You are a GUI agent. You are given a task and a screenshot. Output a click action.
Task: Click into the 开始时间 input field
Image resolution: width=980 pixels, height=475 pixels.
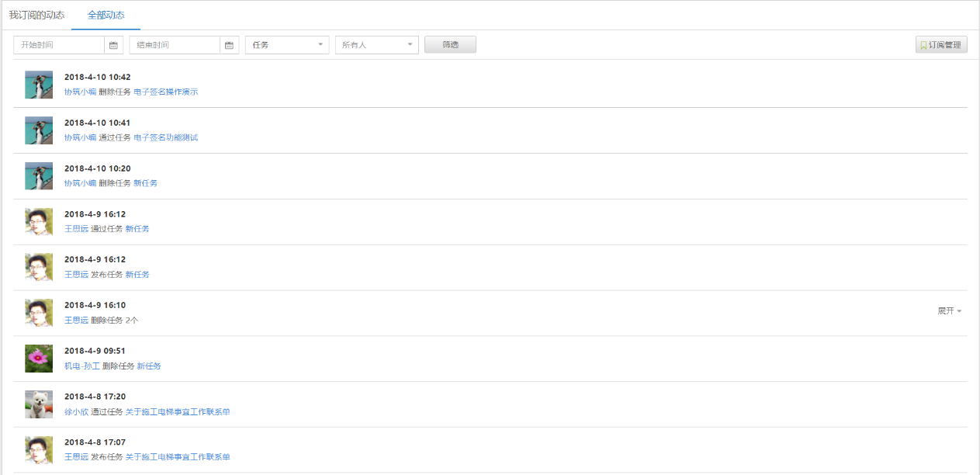tap(59, 45)
